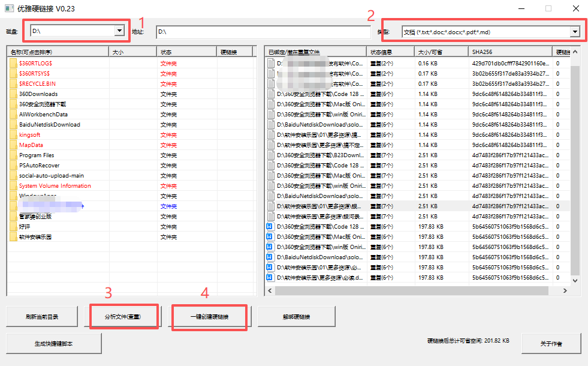
Task: Click the kingsoft folder icon
Action: point(13,135)
